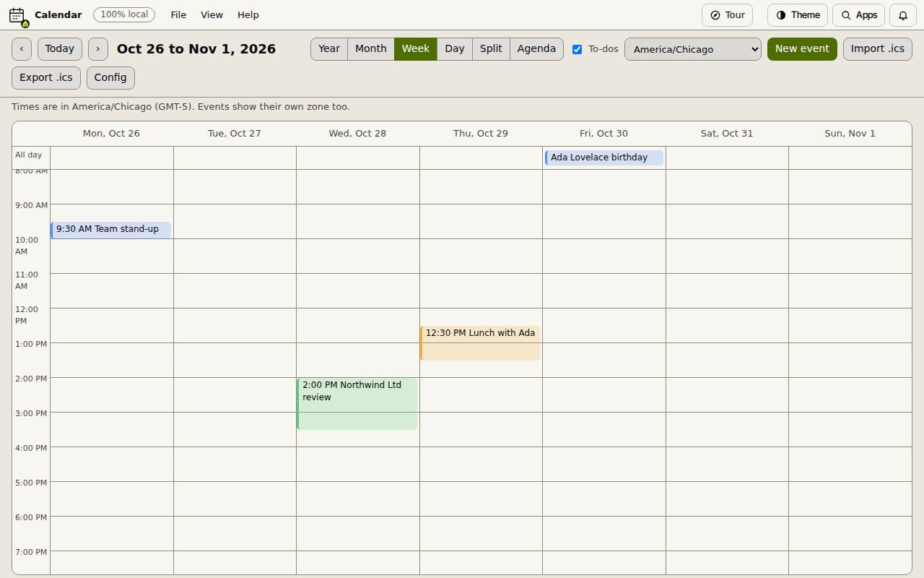Screen dimensions: 924x578
Task: Select the Week view tab
Action: pyautogui.click(x=416, y=49)
